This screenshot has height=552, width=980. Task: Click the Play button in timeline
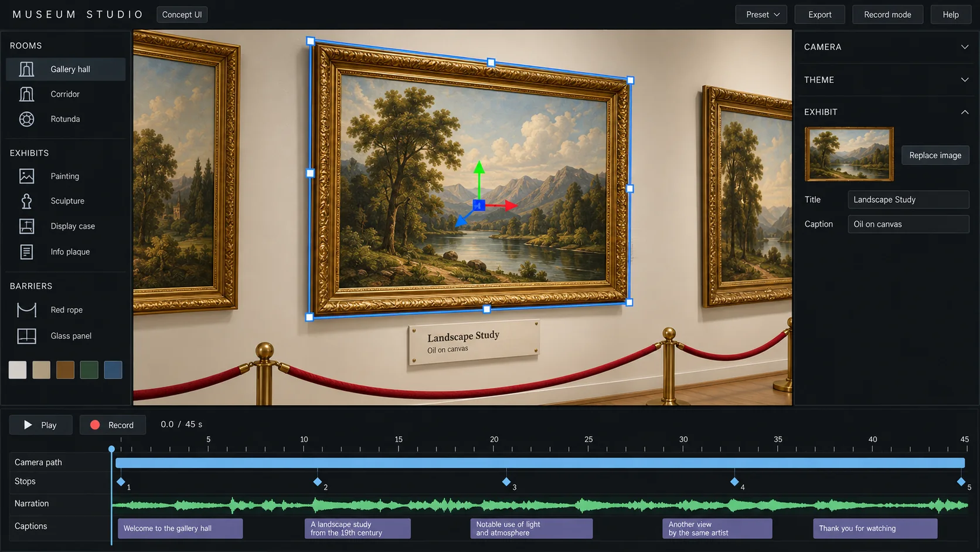point(40,425)
